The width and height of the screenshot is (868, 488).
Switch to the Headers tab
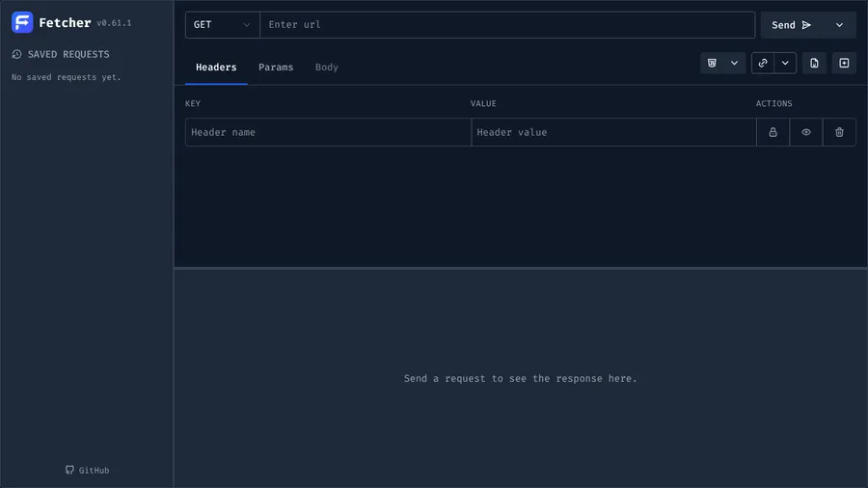click(x=216, y=67)
